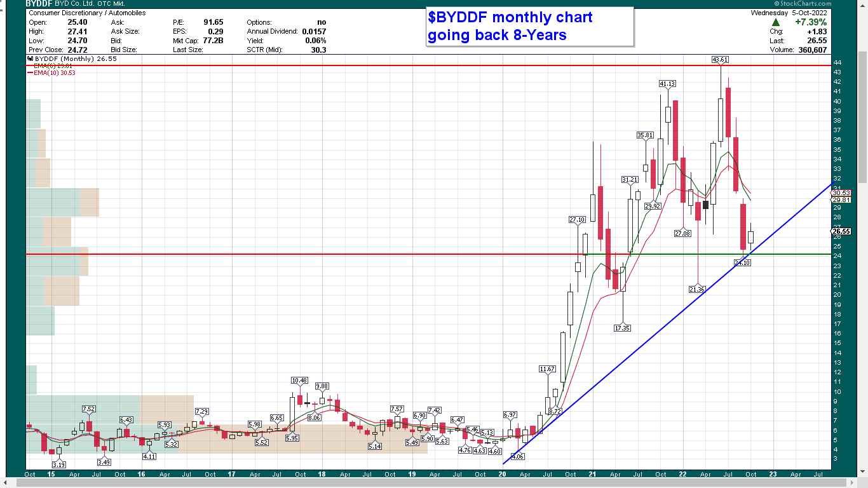This screenshot has height=488, width=868.
Task: Click the 24.10 low price label
Action: tap(743, 262)
